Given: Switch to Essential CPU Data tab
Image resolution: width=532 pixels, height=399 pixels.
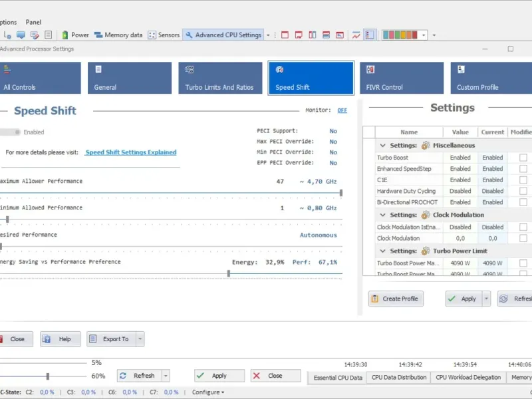Looking at the screenshot, I should 338,378.
